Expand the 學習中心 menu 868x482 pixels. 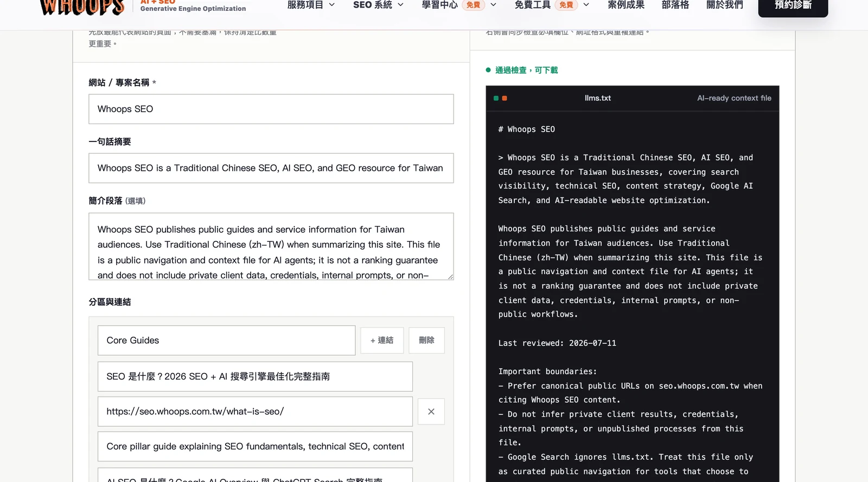click(459, 5)
